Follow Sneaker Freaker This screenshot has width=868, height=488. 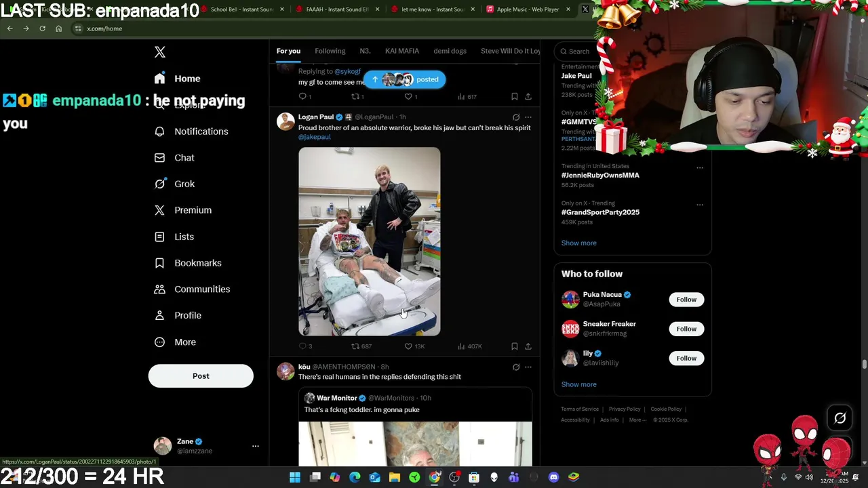pos(686,329)
